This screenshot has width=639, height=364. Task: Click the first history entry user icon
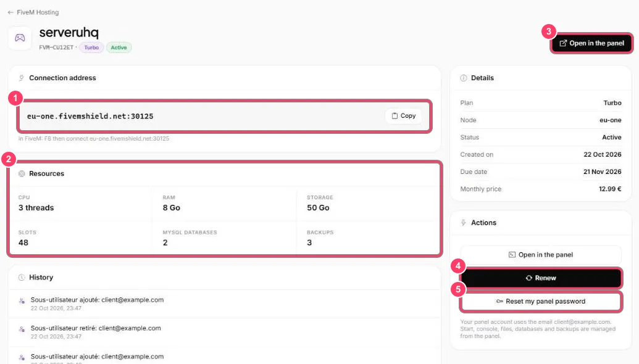(x=22, y=301)
